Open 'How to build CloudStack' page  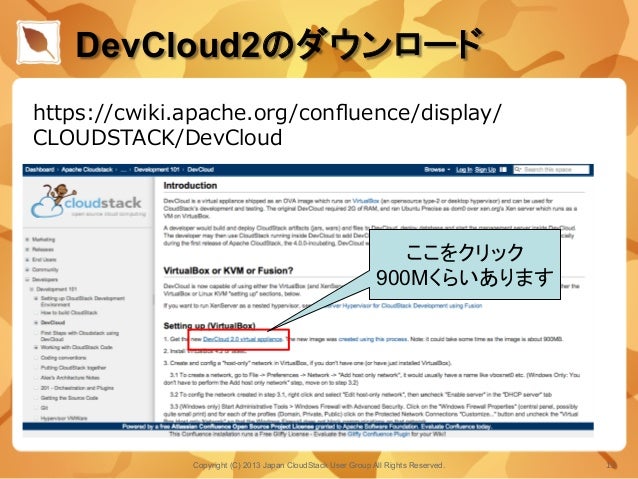(x=69, y=313)
